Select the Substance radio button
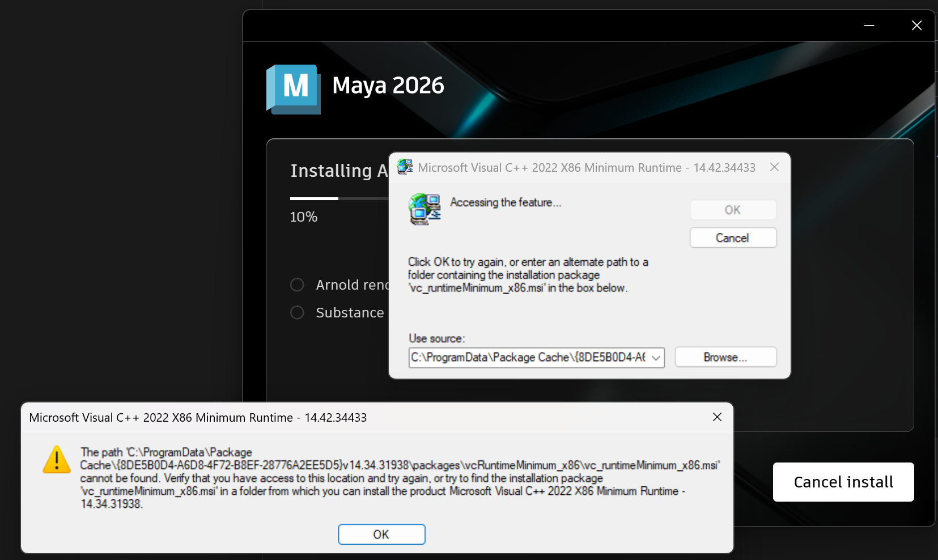The height and width of the screenshot is (560, 938). tap(297, 312)
